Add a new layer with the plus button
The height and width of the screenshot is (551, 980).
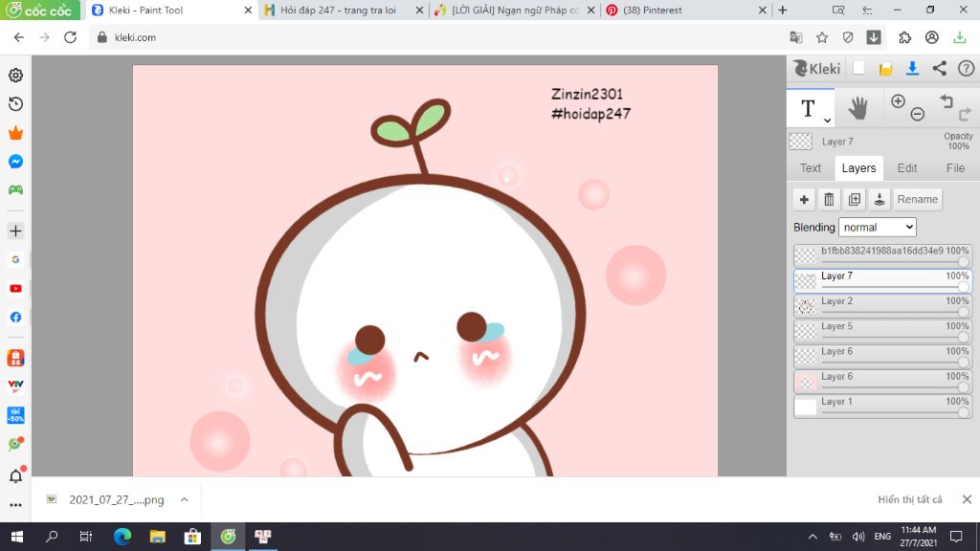[804, 199]
